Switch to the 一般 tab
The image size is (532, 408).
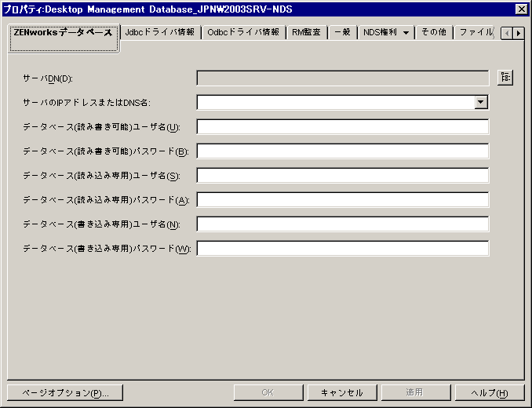pyautogui.click(x=342, y=32)
